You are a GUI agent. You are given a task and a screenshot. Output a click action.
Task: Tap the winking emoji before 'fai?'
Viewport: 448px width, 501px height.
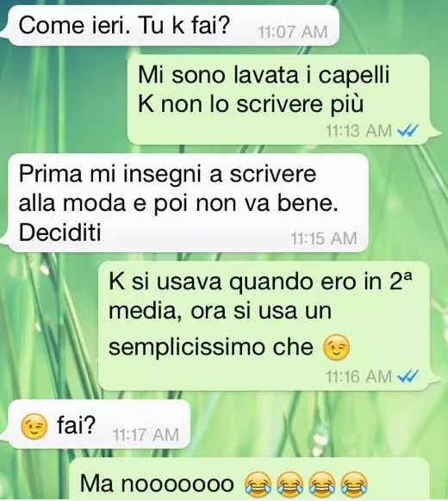[x=34, y=426]
